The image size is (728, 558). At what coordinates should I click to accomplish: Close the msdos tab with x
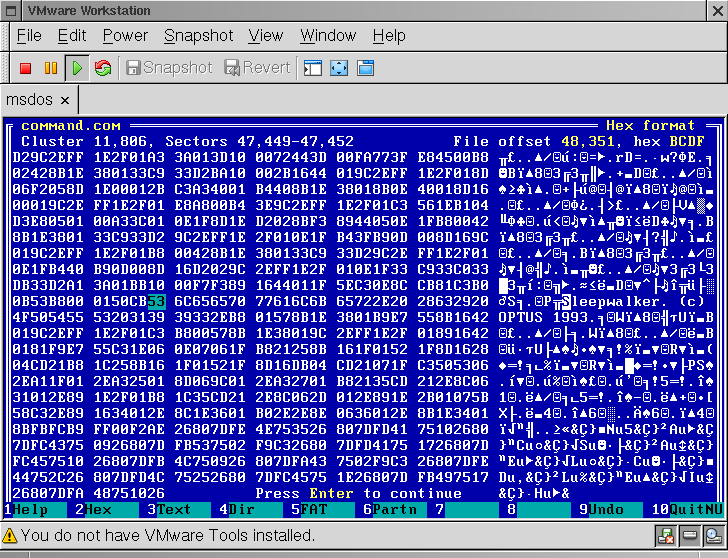(65, 100)
